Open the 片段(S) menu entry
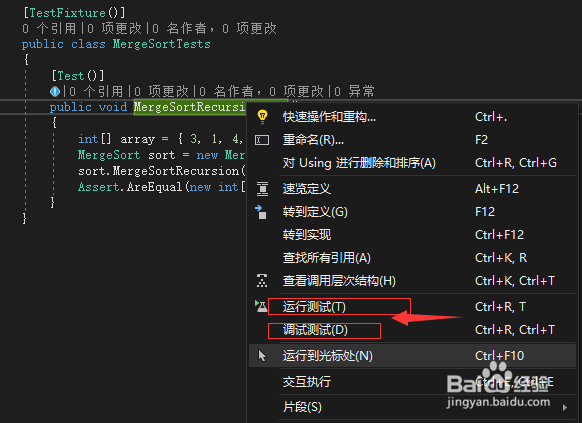The width and height of the screenshot is (582, 423). coord(412,407)
